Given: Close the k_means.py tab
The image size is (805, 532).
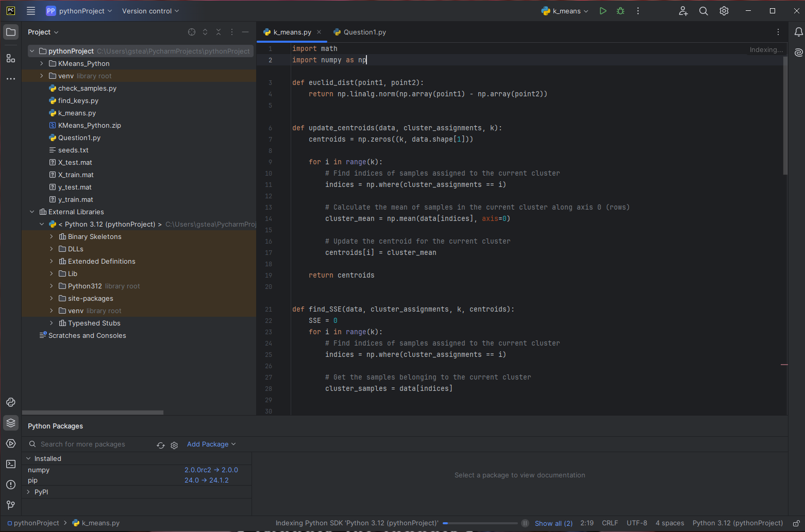Looking at the screenshot, I should (x=319, y=32).
